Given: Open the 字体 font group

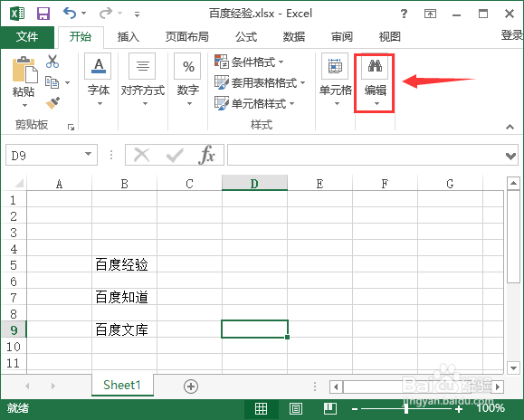Looking at the screenshot, I should tap(99, 81).
